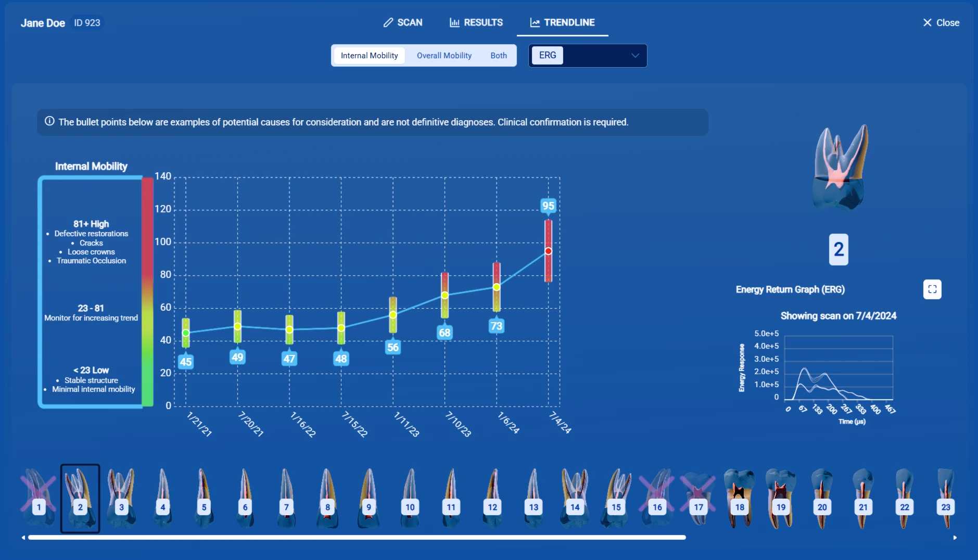Select tooth 23 icon in the strip
The width and height of the screenshot is (978, 560).
tap(946, 498)
